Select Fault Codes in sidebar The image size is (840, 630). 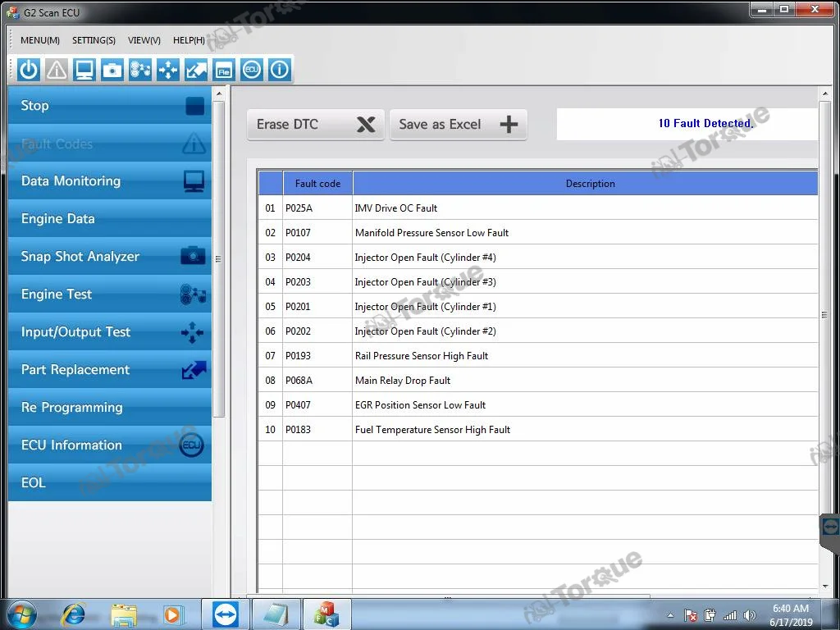pyautogui.click(x=110, y=144)
